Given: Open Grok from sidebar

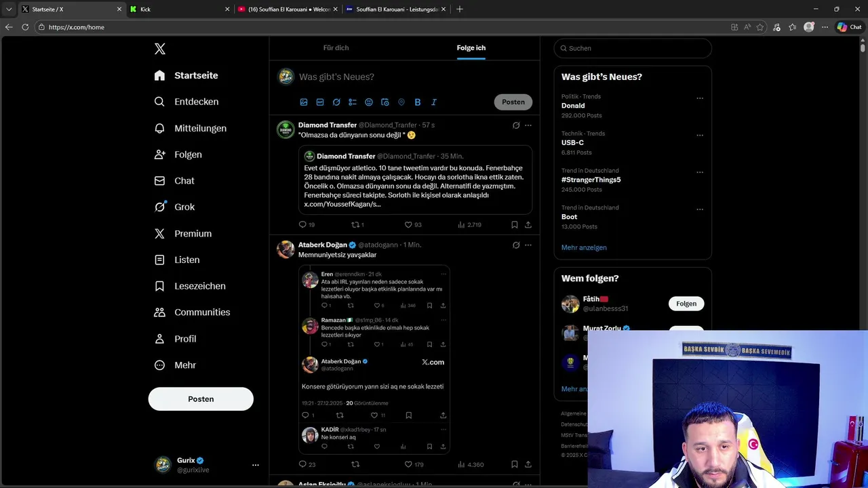Looking at the screenshot, I should click(174, 207).
